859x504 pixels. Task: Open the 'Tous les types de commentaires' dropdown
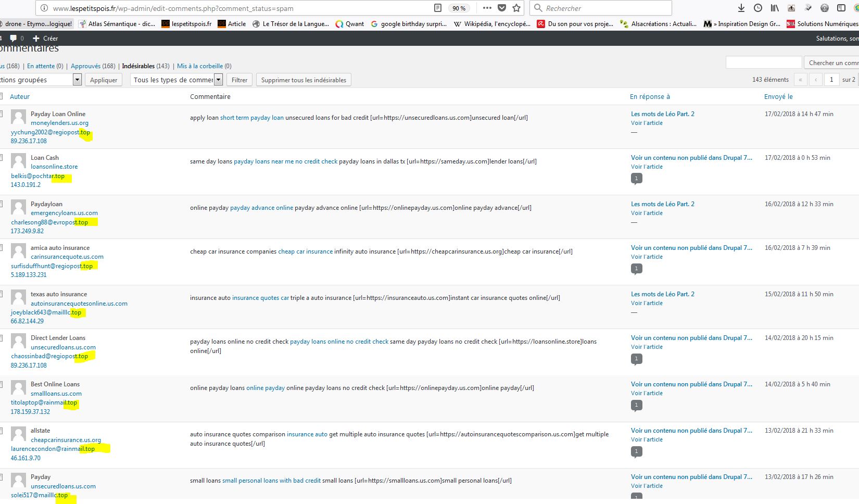click(219, 80)
